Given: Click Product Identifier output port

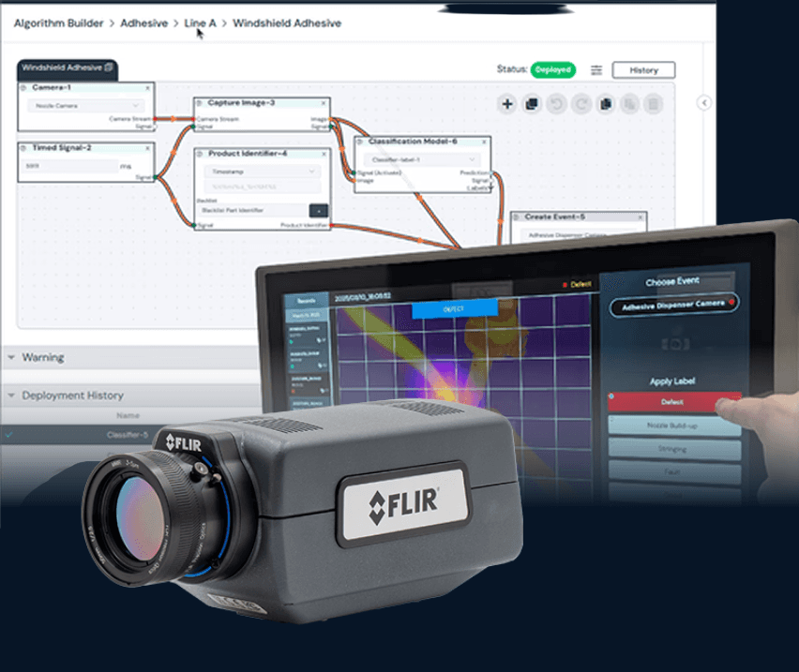Looking at the screenshot, I should point(330,225).
